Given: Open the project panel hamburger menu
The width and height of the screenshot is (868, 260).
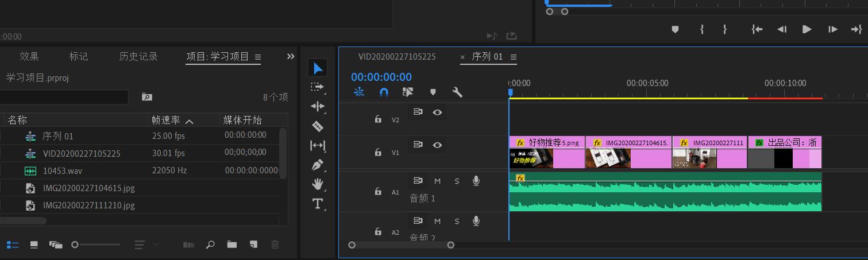Looking at the screenshot, I should (258, 57).
